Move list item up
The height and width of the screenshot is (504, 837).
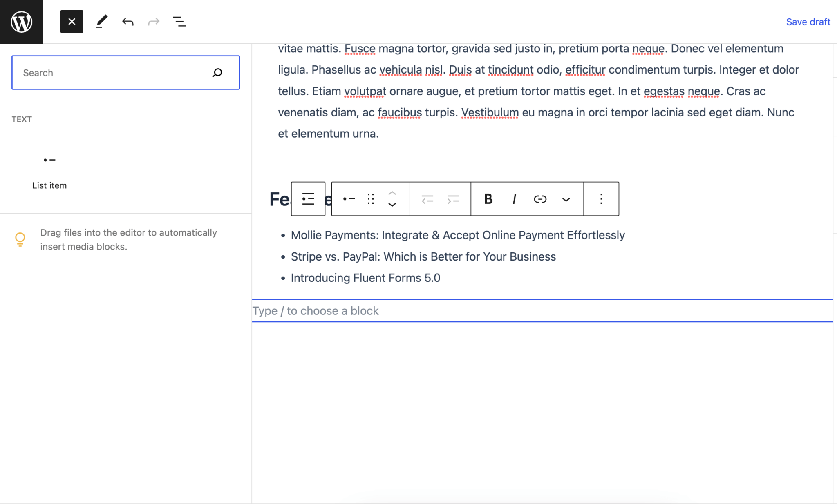pos(392,193)
